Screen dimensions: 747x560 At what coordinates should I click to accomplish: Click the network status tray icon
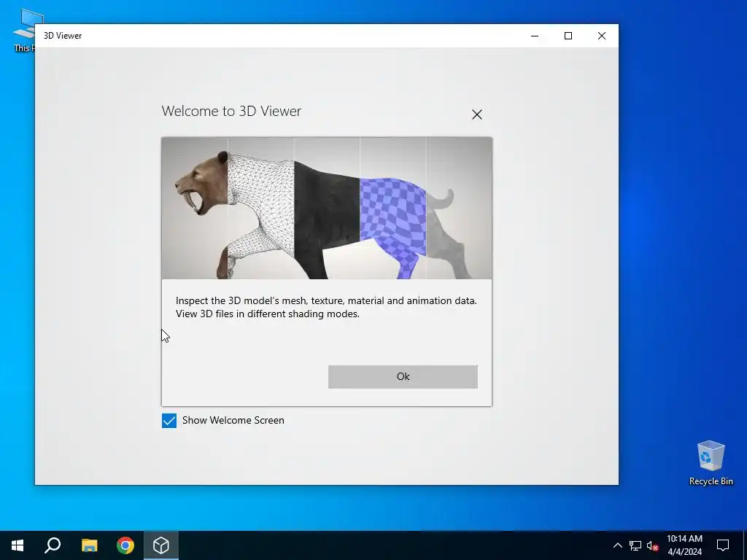click(635, 545)
